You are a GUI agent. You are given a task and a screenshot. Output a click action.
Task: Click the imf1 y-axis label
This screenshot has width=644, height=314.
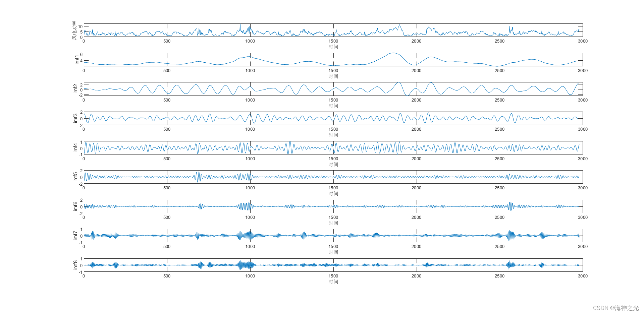76,60
